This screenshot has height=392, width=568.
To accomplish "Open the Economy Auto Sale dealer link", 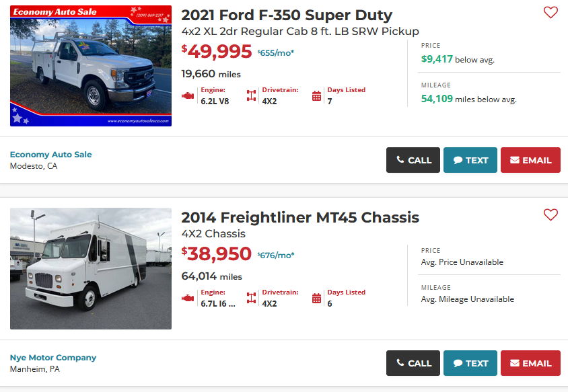I will [x=50, y=155].
